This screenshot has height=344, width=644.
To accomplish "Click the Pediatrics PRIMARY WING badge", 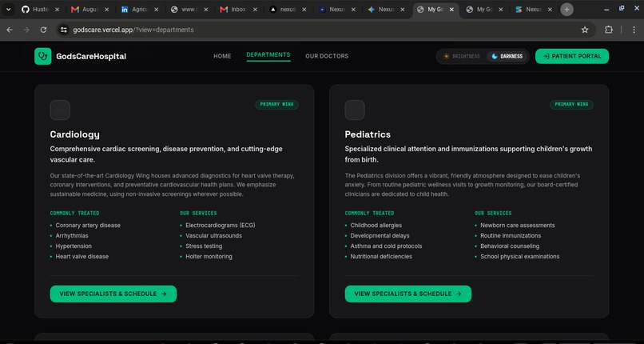I will 572,104.
